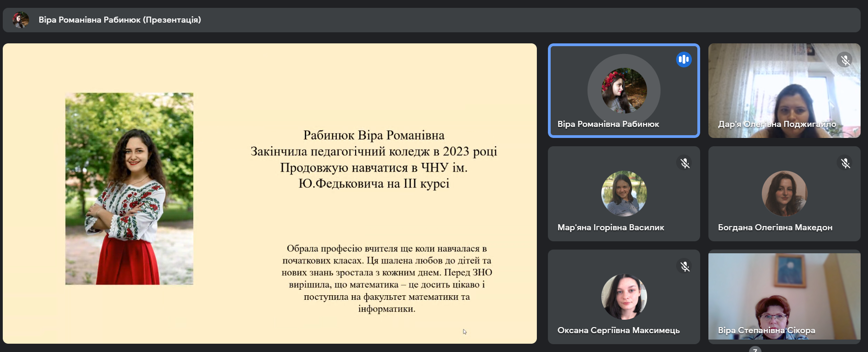Click the name label 'Дар'я Олегівна Поджигайло'
Image resolution: width=868 pixels, height=352 pixels.
point(777,124)
